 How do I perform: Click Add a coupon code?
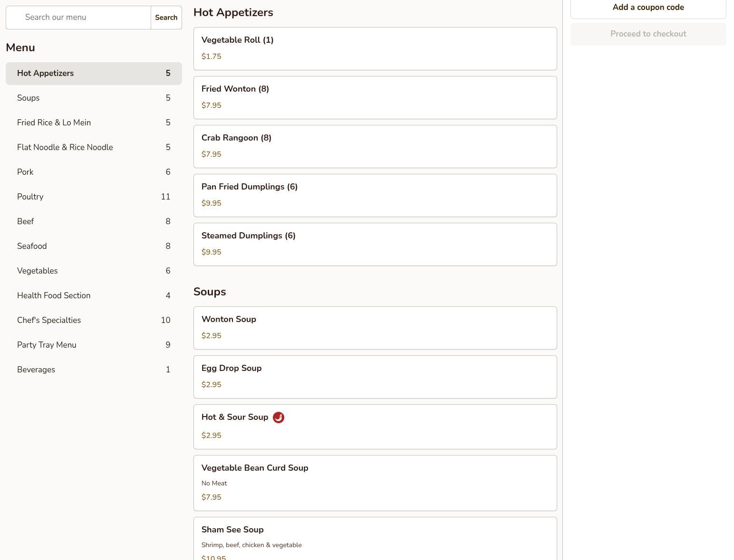point(648,8)
